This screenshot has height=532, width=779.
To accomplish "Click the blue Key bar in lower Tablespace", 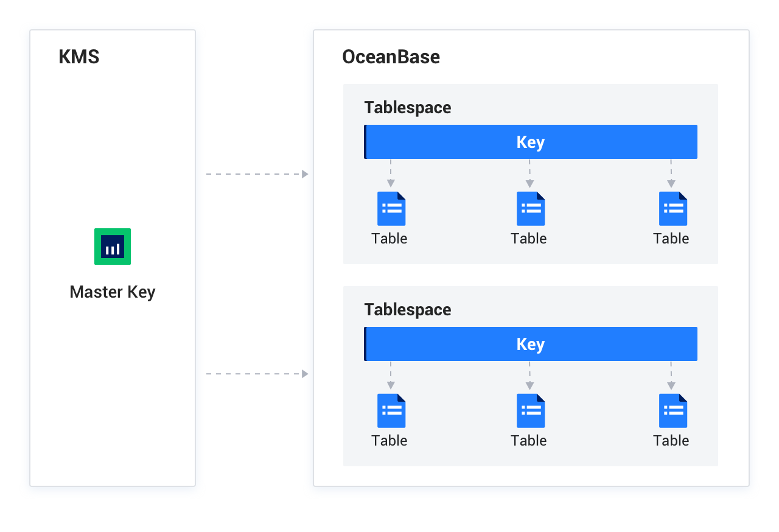I will coord(529,343).
